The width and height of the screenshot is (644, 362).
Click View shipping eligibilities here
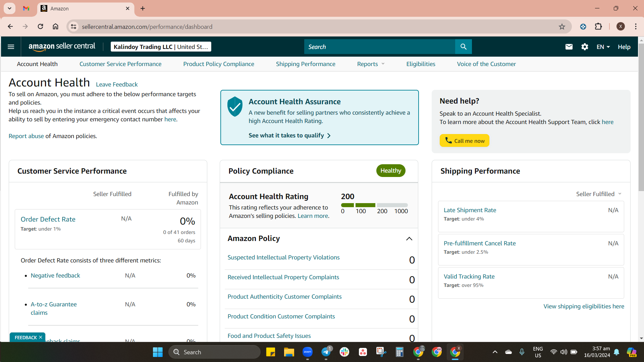click(x=584, y=306)
